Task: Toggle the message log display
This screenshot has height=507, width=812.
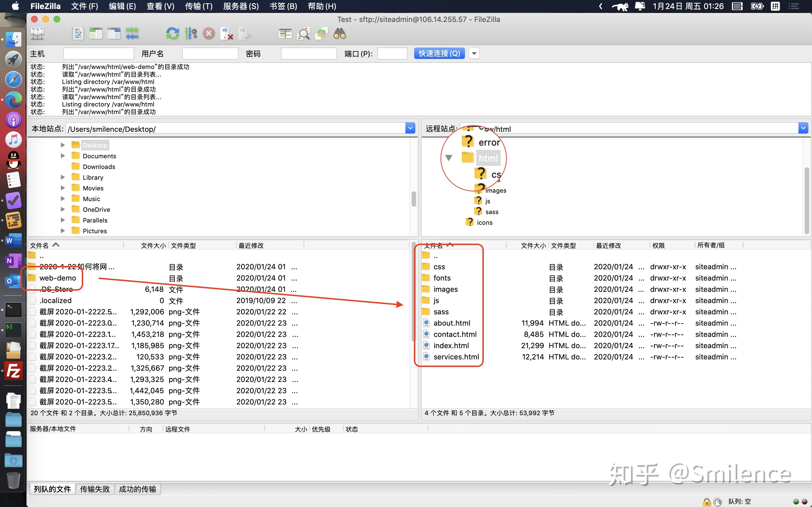Action: 78,33
